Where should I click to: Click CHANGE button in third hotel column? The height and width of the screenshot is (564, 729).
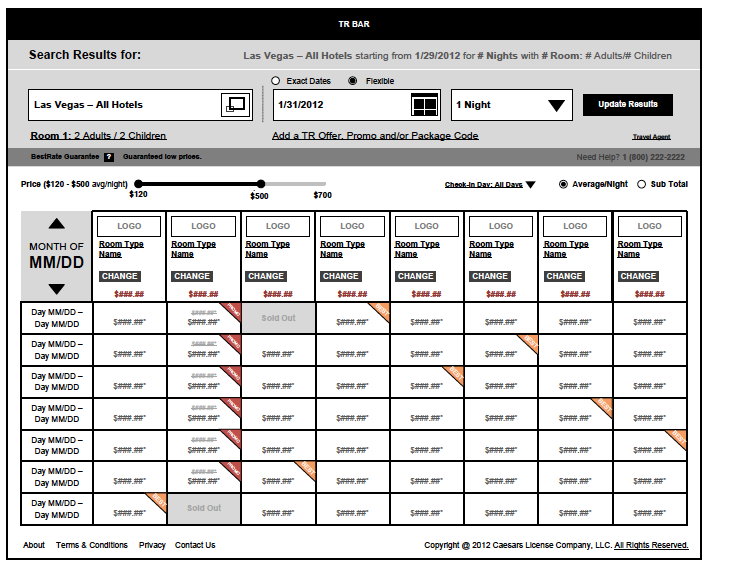(266, 276)
